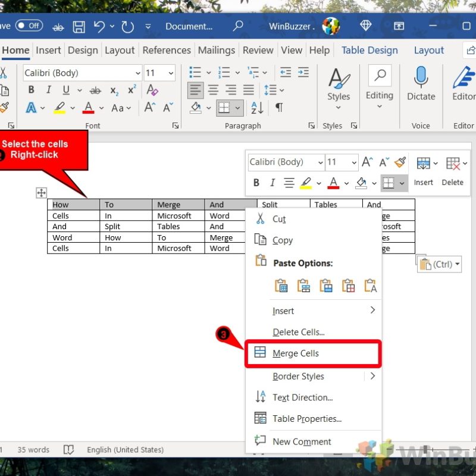Screen dimensions: 476x476
Task: Toggle Subscript formatting in ribbon
Action: (114, 90)
